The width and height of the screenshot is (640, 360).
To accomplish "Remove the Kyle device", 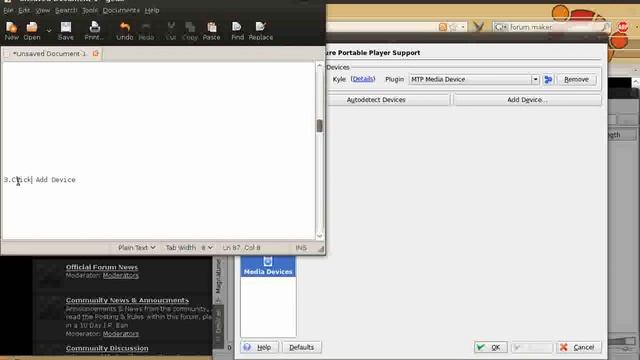I will click(x=576, y=79).
